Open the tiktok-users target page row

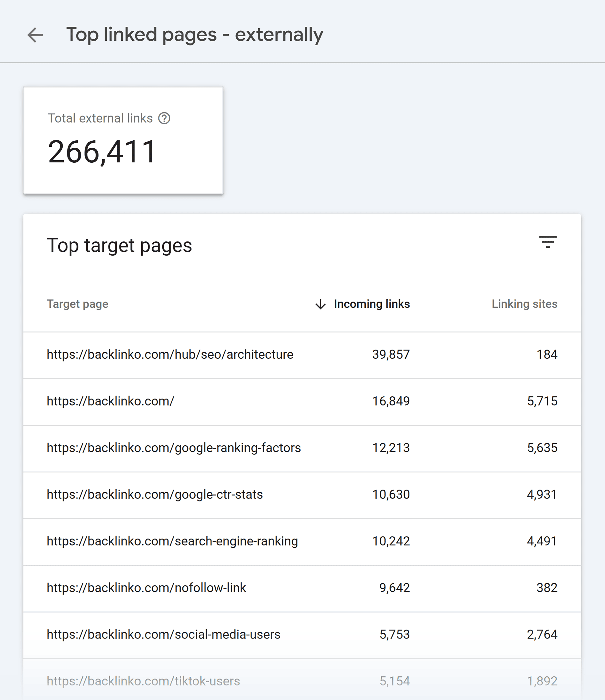tap(302, 679)
